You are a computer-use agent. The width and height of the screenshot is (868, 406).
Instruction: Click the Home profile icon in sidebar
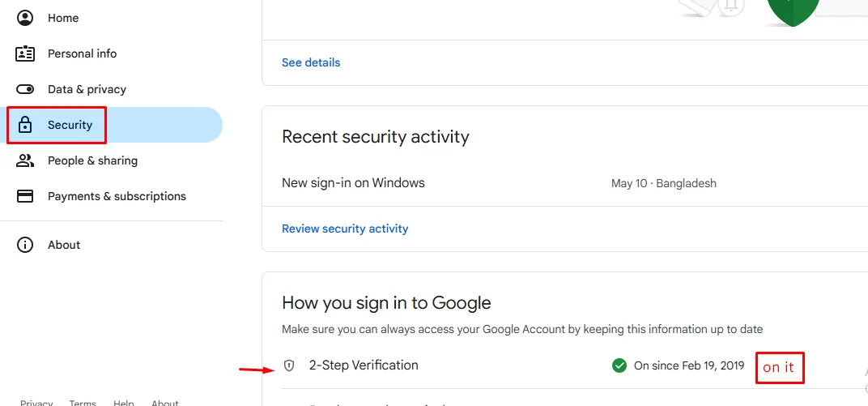coord(25,18)
